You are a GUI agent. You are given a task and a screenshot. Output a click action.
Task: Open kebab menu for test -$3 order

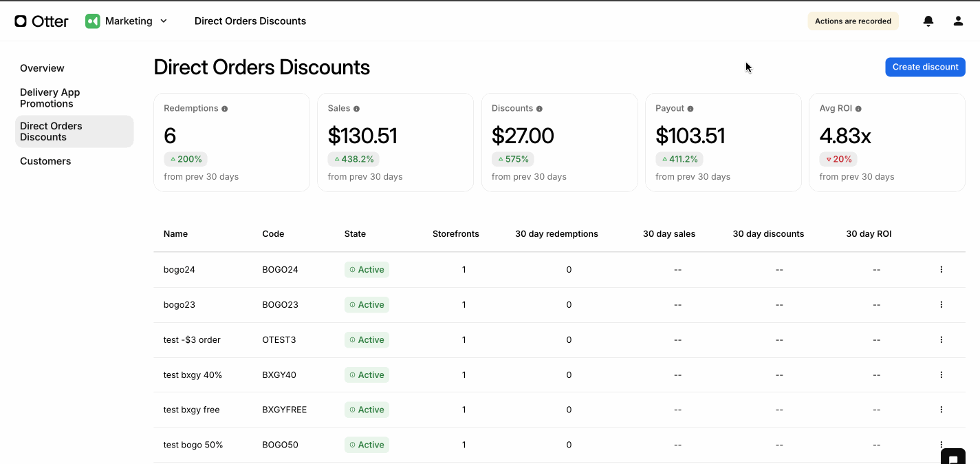941,339
